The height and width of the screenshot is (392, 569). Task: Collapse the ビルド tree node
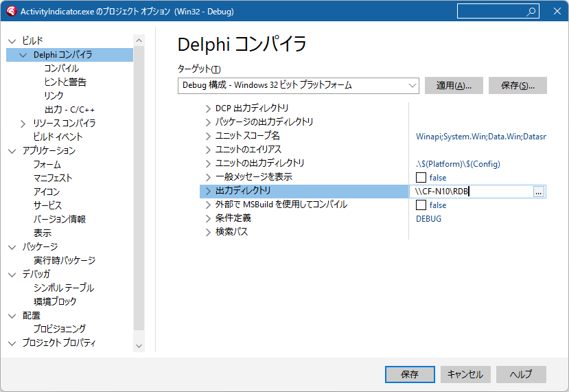coord(12,41)
